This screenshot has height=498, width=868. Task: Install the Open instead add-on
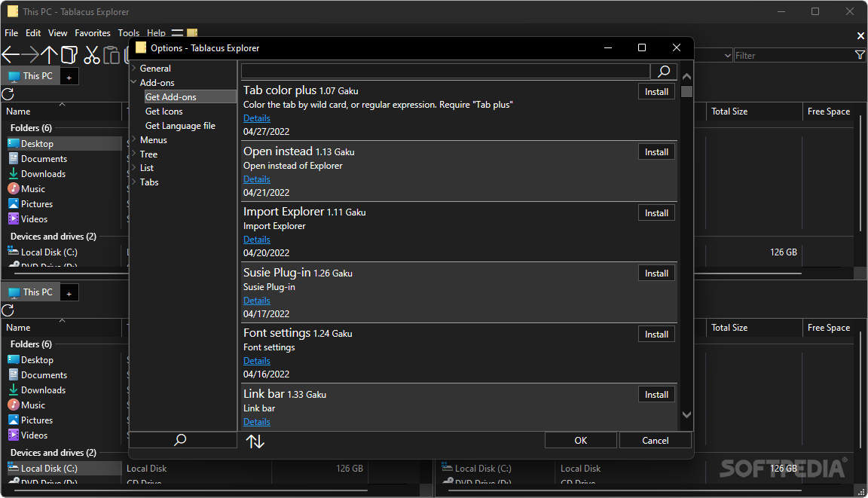(x=656, y=151)
